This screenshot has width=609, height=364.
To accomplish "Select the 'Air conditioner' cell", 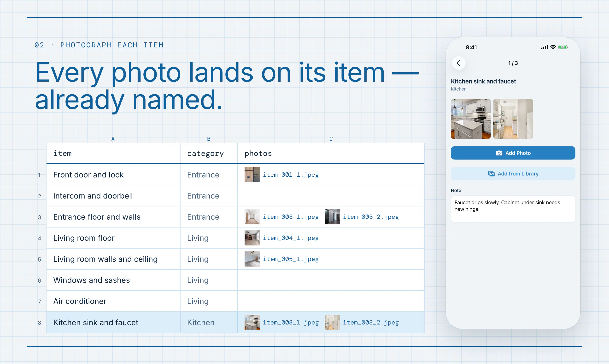I will (x=113, y=301).
